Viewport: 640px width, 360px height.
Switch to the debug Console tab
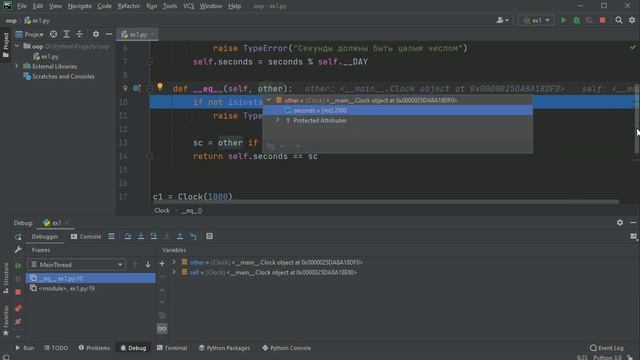tap(86, 236)
